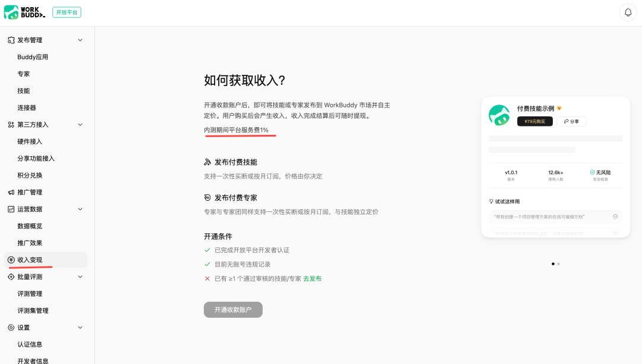Click the 内测期间平台服务费1% text
Viewport: 642px width, 364px height.
click(x=236, y=130)
